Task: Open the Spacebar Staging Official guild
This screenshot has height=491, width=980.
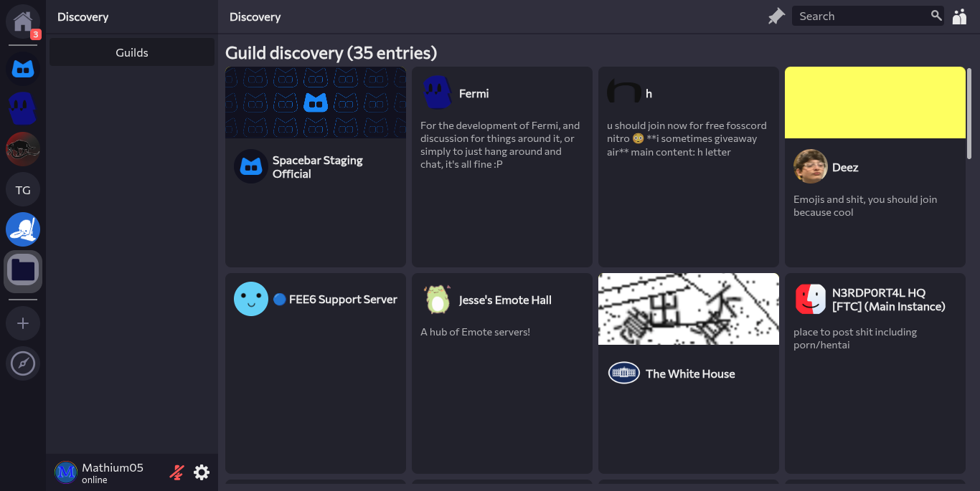Action: [316, 167]
